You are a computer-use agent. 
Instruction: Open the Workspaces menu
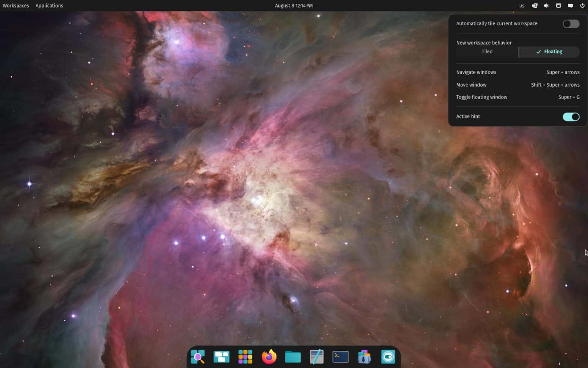(16, 5)
